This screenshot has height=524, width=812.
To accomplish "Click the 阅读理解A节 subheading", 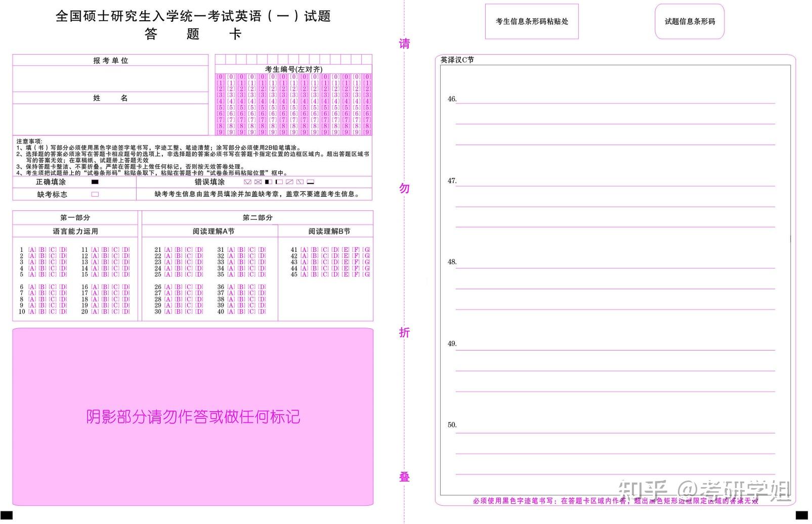I will 213,231.
